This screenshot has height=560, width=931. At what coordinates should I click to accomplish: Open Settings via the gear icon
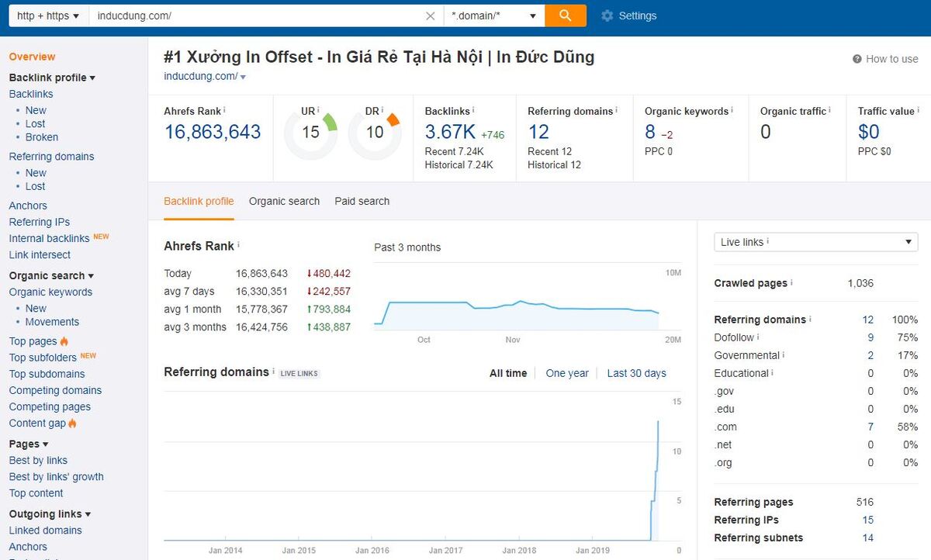[607, 16]
